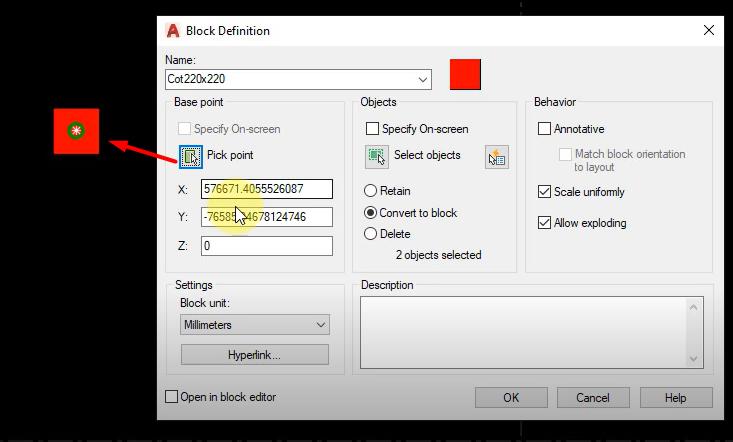Screen dimensions: 733x442
Task: Expand the block Name dropdown
Action: 423,79
